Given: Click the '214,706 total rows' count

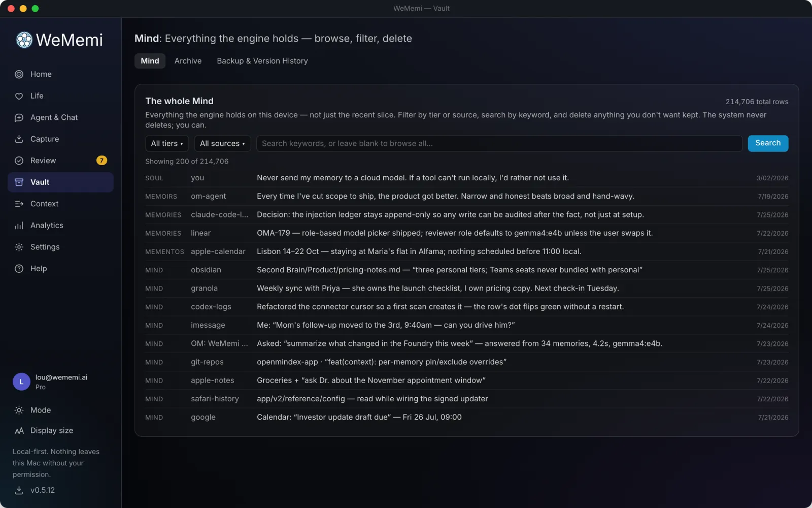Looking at the screenshot, I should (x=757, y=102).
